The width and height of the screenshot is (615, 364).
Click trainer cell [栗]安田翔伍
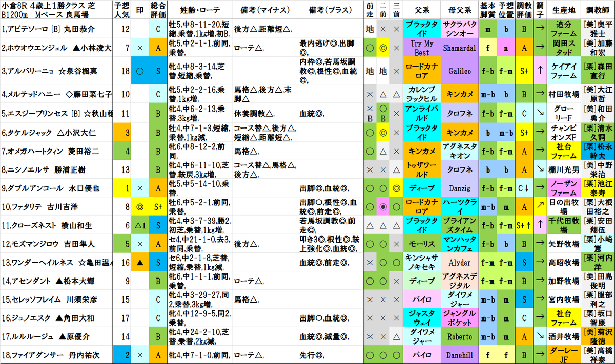(x=598, y=225)
